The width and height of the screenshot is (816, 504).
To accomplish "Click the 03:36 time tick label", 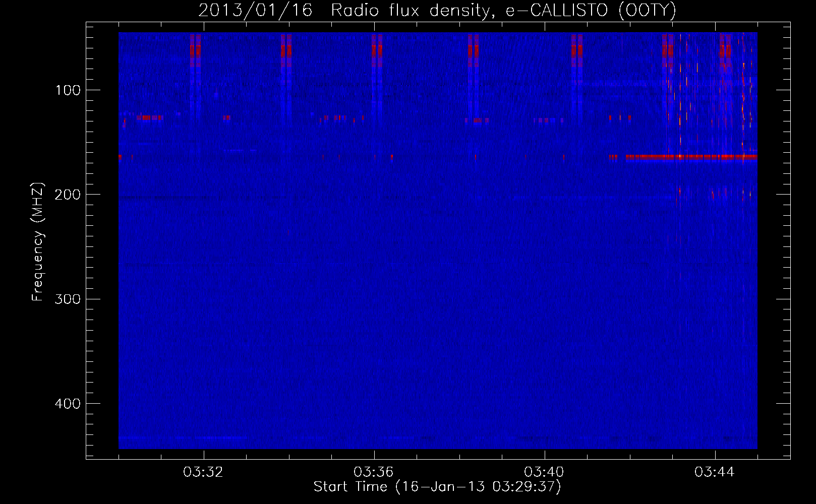I will [374, 472].
